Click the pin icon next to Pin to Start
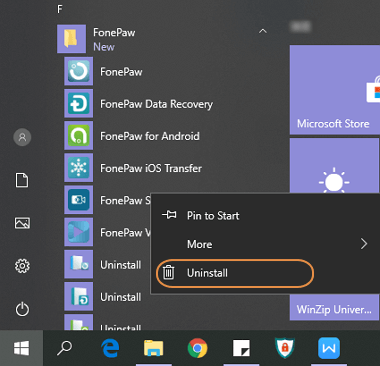Screen dimensions: 380x366 click(169, 215)
